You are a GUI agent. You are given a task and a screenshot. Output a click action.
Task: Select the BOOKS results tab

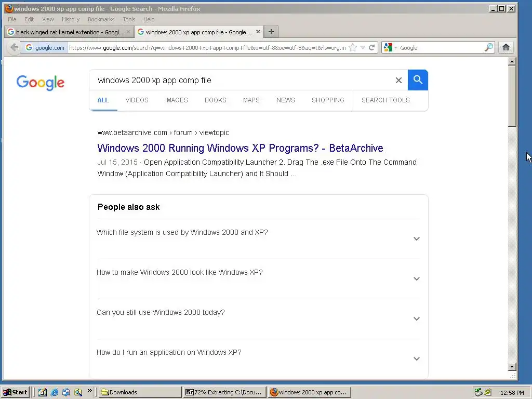click(x=216, y=100)
